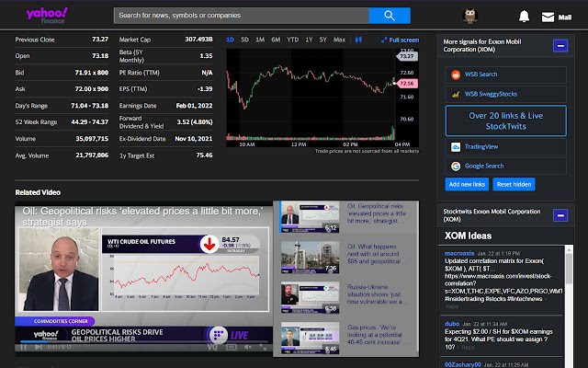Click the Market Cap value 307.493B
This screenshot has width=588, height=368.
point(198,39)
